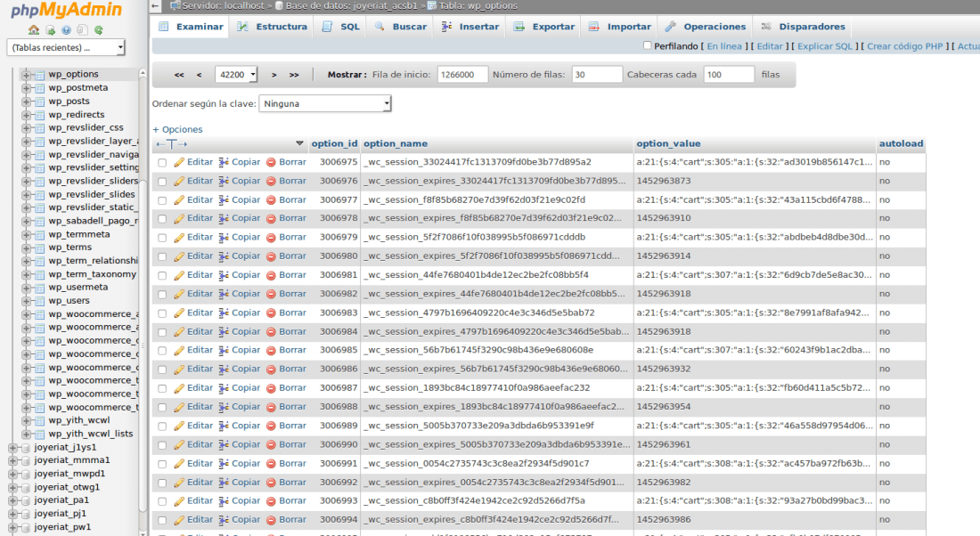This screenshot has height=536, width=980.
Task: Tick the checkbox for row 3006990
Action: click(x=162, y=445)
